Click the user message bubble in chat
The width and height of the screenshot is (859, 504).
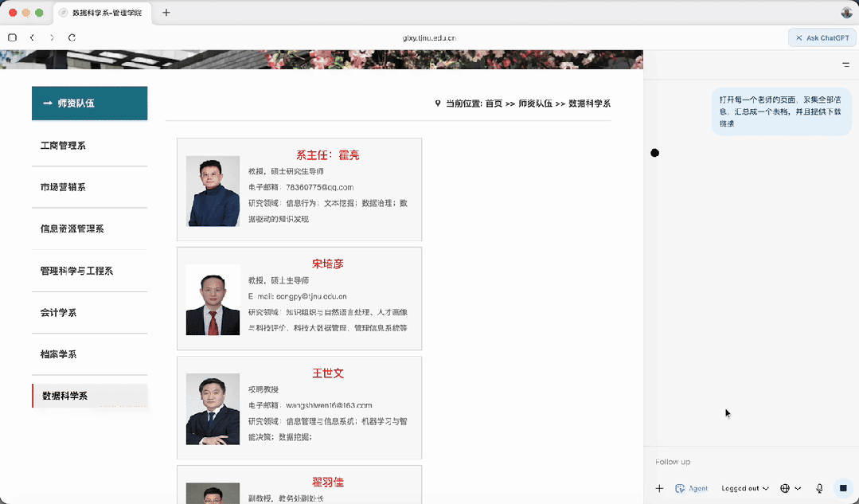(x=782, y=111)
